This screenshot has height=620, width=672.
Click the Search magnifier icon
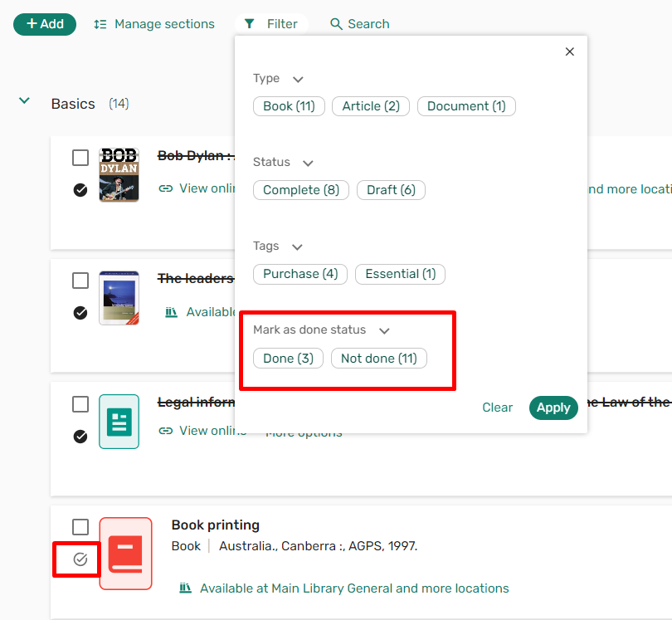coord(337,24)
